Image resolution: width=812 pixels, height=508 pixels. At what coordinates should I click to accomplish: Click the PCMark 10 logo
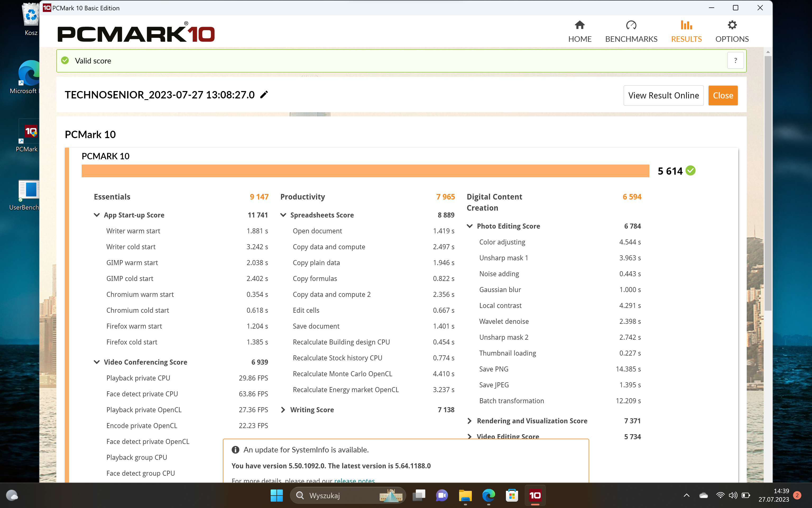pyautogui.click(x=136, y=33)
